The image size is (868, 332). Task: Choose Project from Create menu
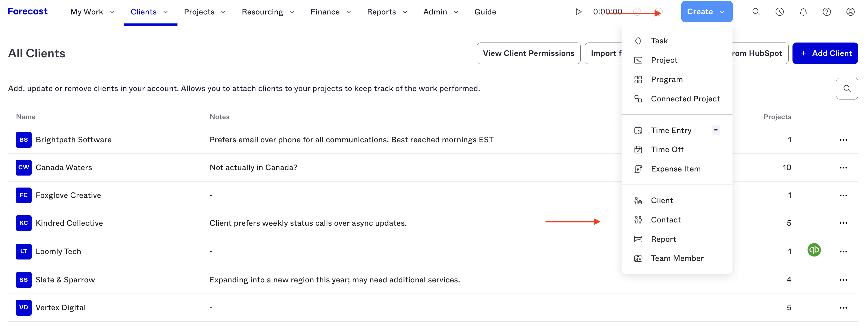677,60
